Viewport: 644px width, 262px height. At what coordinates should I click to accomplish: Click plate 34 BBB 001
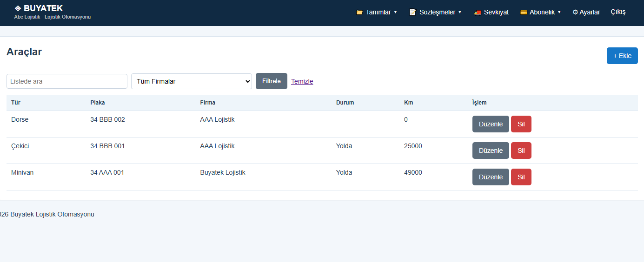point(108,146)
